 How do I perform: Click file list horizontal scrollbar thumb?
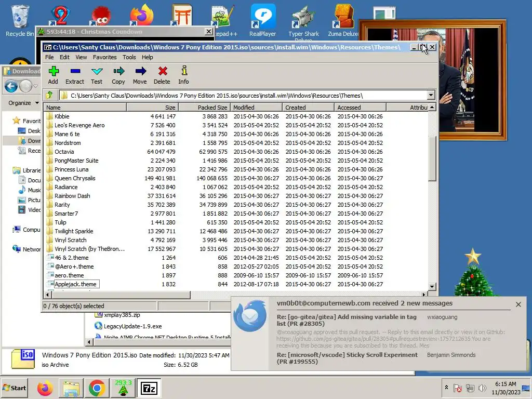click(x=120, y=295)
